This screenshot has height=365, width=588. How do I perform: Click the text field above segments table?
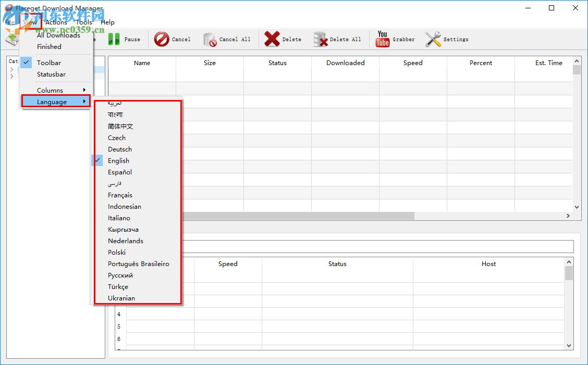(377, 247)
